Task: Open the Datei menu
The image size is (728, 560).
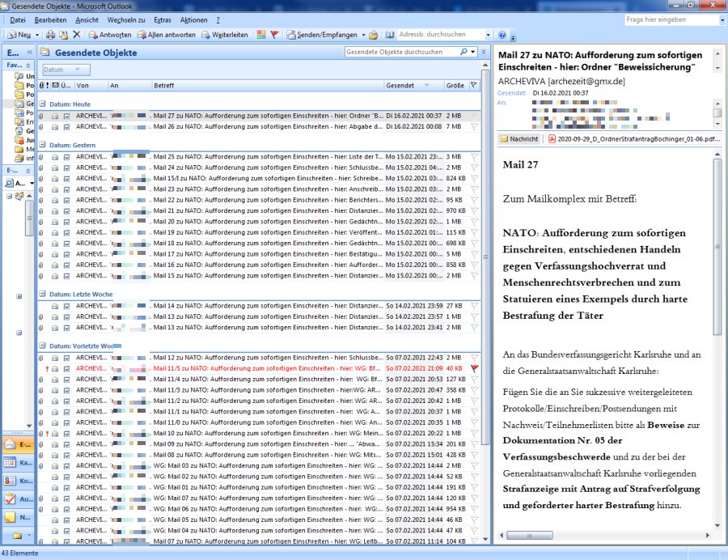Action: coord(18,20)
